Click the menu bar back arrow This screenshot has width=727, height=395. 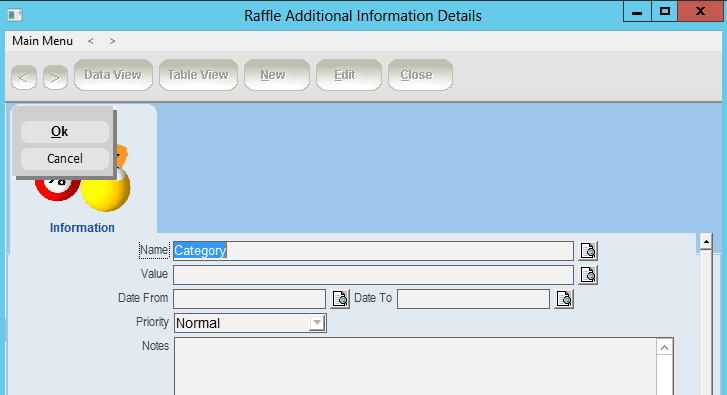pyautogui.click(x=91, y=41)
